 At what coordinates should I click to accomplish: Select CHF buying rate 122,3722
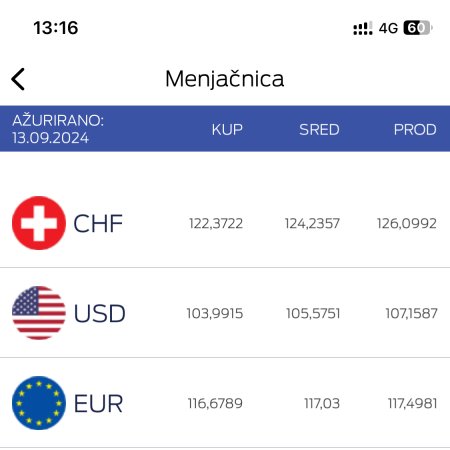(x=216, y=223)
